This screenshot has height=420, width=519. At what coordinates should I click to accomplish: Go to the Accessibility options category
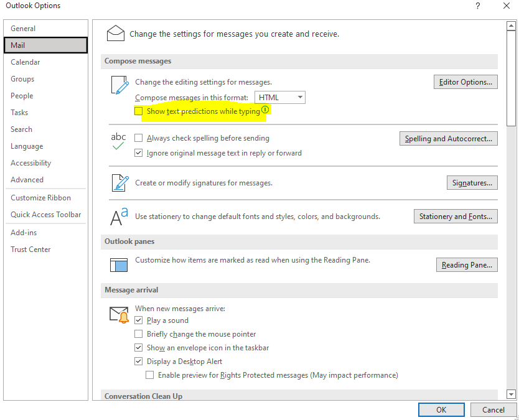(x=45, y=163)
